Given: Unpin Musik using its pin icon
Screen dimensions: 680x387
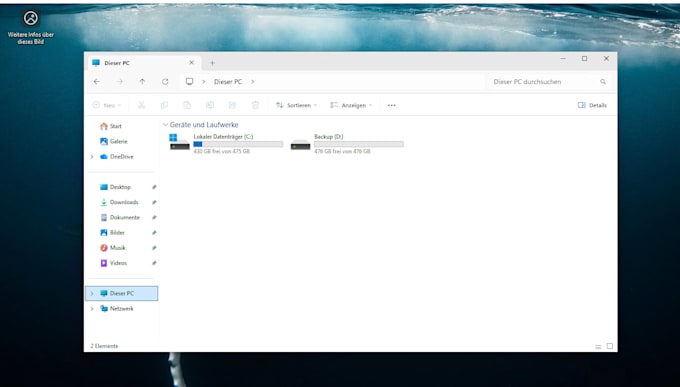Looking at the screenshot, I should pos(154,248).
